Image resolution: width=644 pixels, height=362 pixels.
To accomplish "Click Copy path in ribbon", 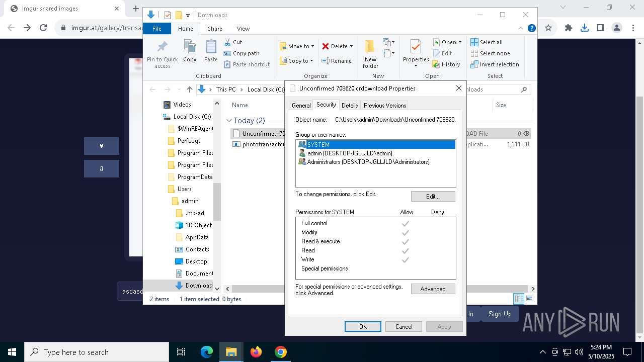I will pyautogui.click(x=242, y=53).
